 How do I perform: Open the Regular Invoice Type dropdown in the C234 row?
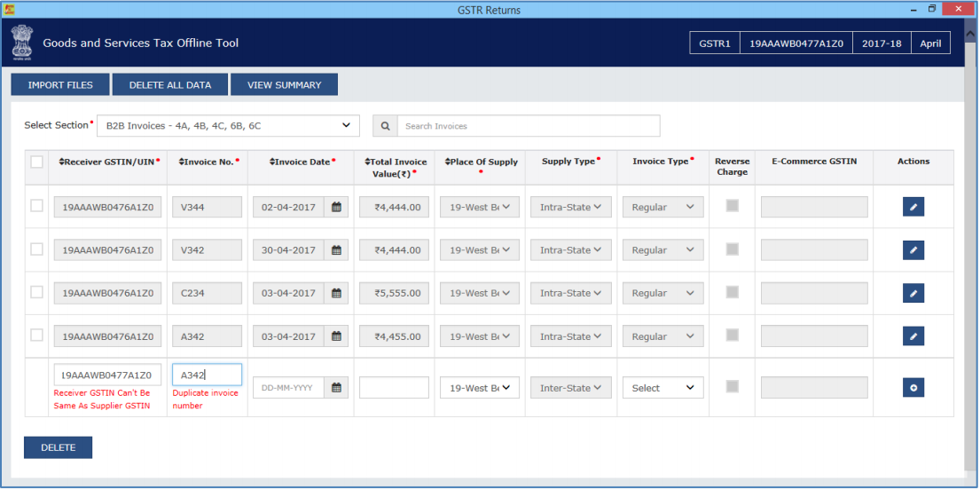click(663, 293)
